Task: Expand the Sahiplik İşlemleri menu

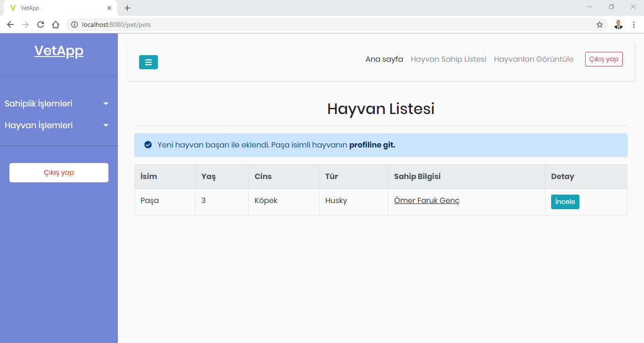Action: pyautogui.click(x=57, y=104)
